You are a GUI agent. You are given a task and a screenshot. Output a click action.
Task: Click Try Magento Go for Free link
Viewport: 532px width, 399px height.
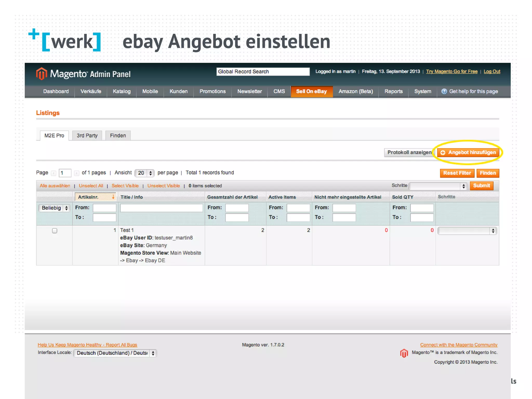(x=452, y=71)
